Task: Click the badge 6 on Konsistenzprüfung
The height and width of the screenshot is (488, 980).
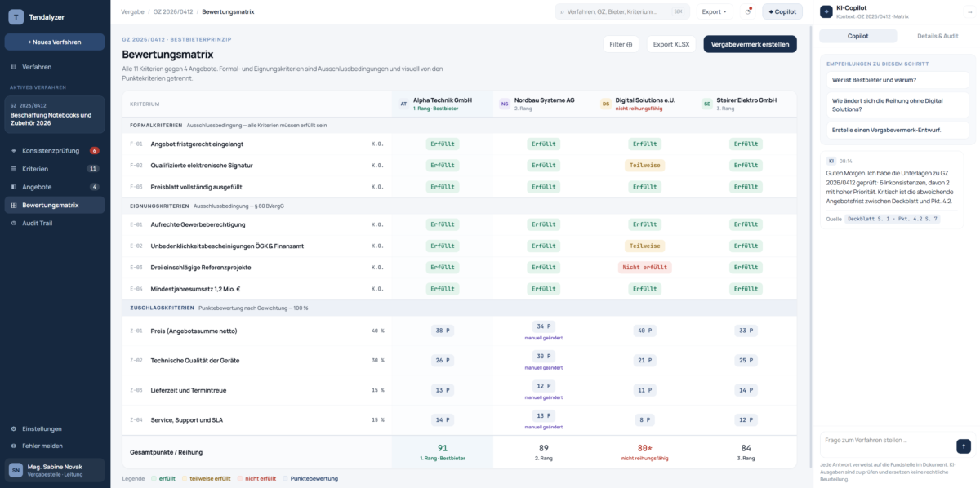Action: [95, 151]
